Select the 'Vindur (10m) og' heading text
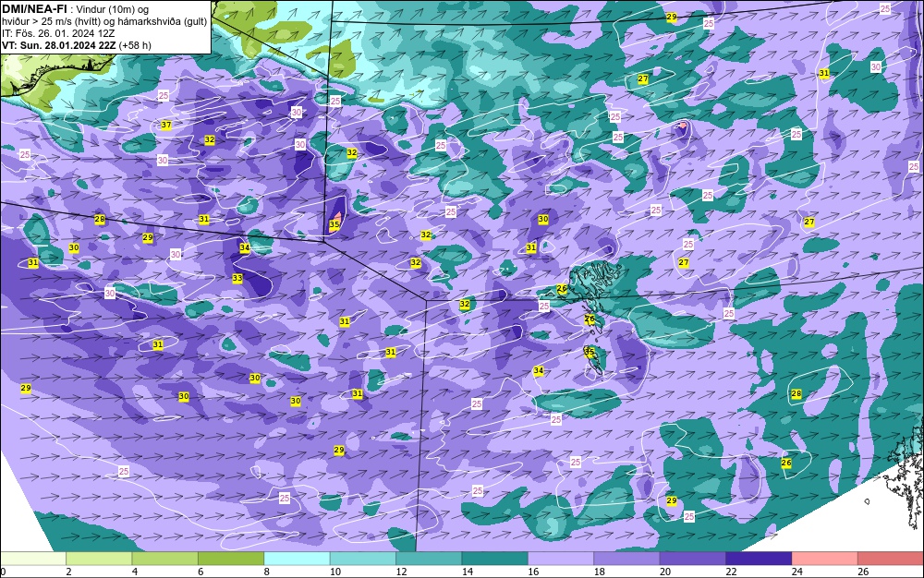924x578 pixels. (114, 9)
